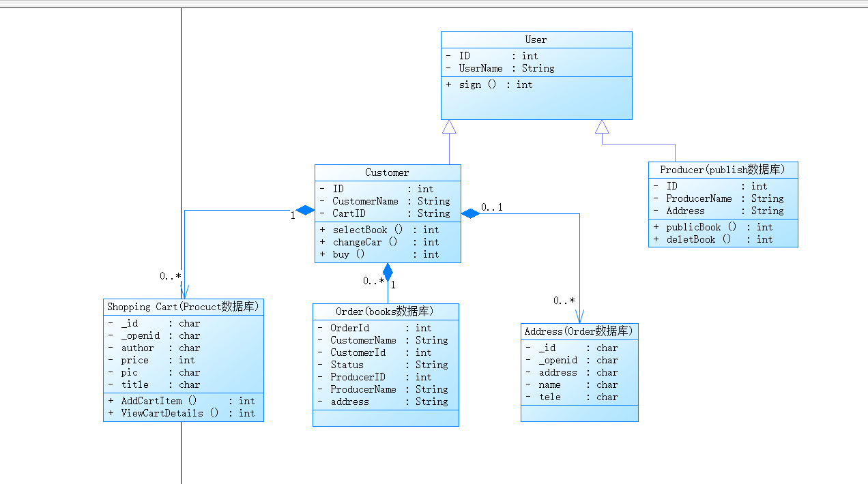Select 'pic : char' attribute
Screen dimensions: 868x484
(x=154, y=372)
